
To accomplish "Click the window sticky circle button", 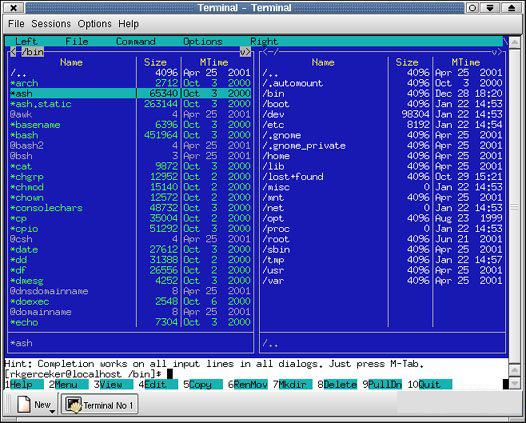I will click(472, 8).
